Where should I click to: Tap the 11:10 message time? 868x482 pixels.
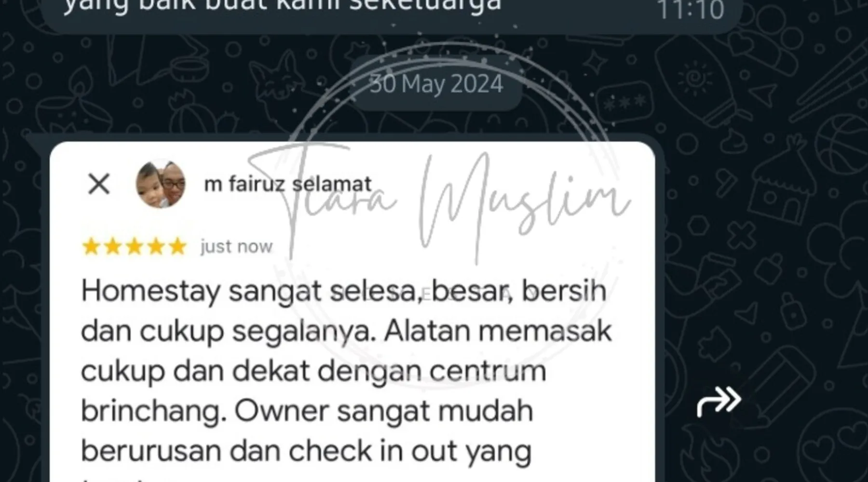click(x=691, y=10)
